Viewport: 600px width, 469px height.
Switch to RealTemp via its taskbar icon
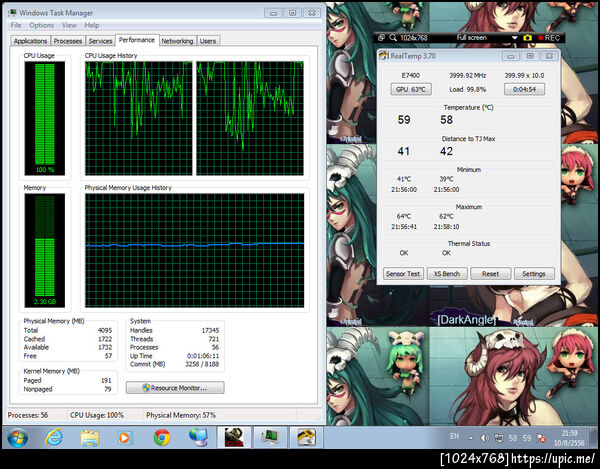click(x=306, y=437)
